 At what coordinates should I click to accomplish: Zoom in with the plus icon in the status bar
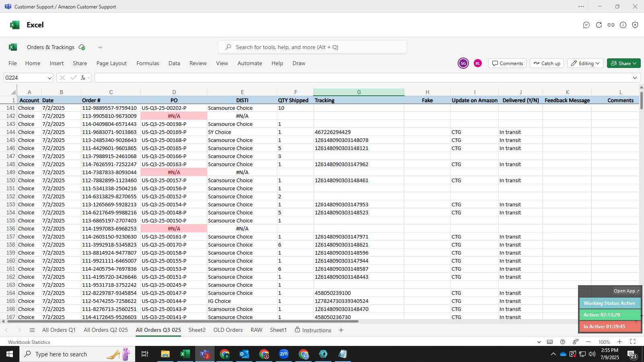pos(619,342)
